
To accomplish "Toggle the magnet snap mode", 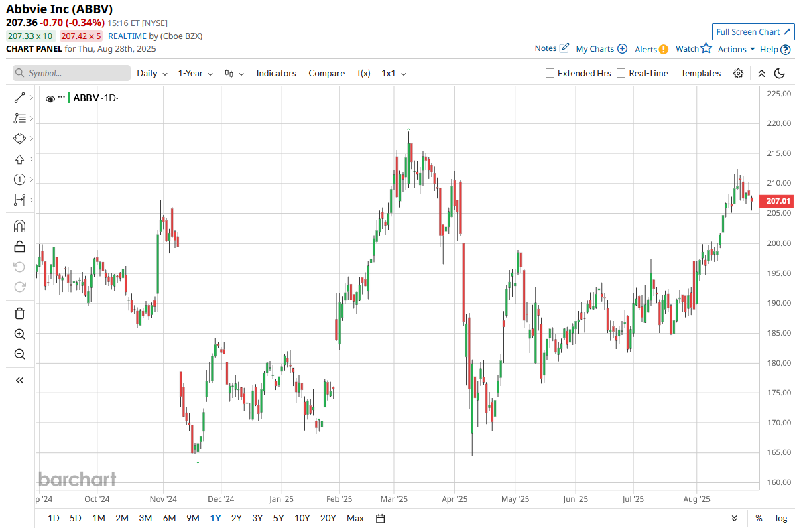I will [19, 226].
